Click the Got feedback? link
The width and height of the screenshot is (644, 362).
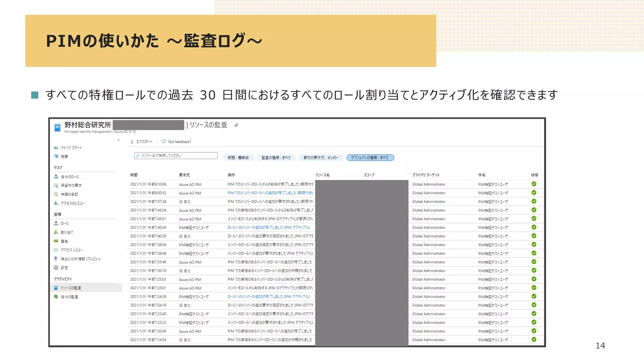176,142
